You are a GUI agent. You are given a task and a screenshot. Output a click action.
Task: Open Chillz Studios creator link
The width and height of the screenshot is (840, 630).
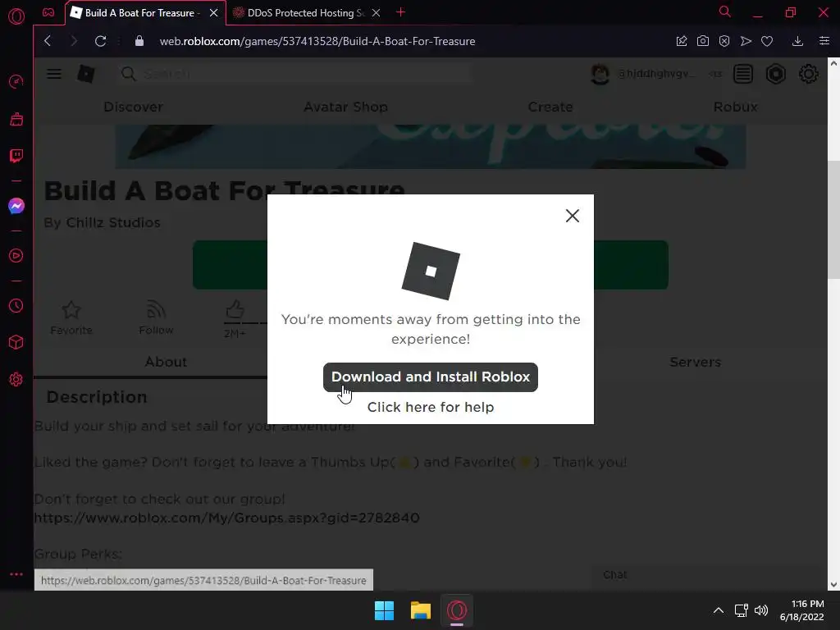pos(113,222)
